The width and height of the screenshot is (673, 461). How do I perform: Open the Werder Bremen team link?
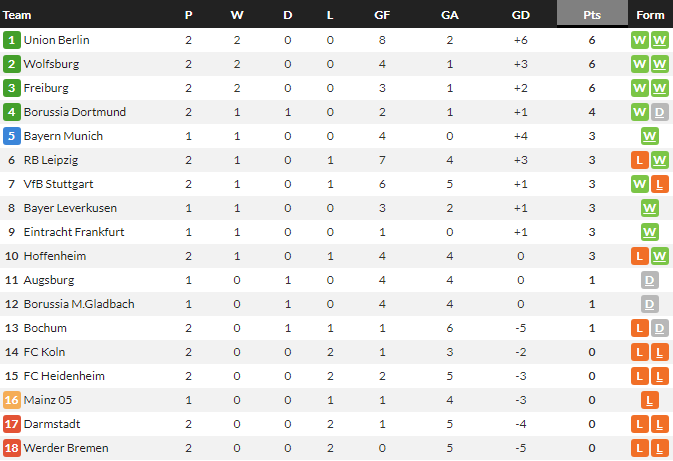click(x=65, y=448)
